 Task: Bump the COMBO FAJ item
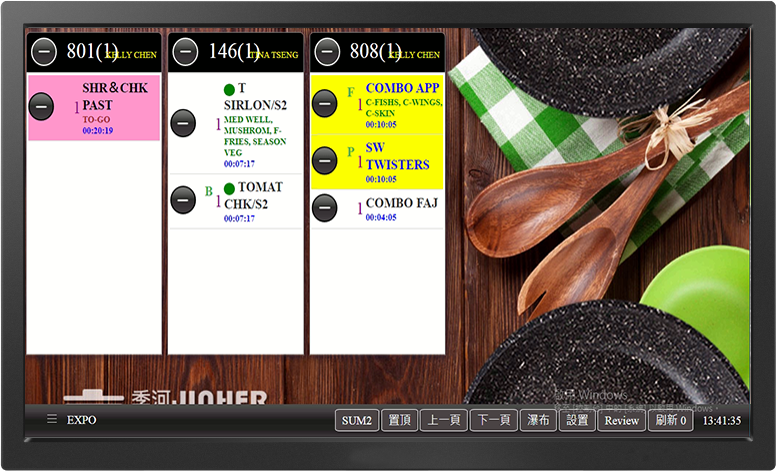(325, 208)
